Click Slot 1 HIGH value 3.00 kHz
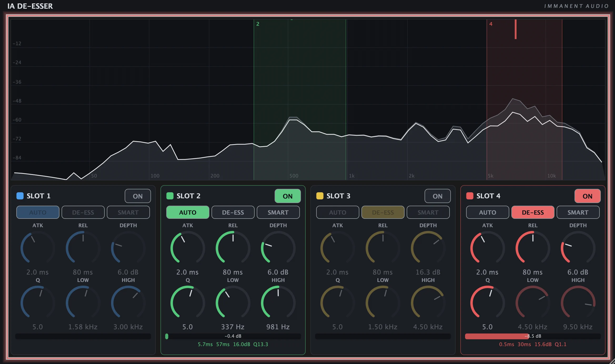The width and height of the screenshot is (615, 364). [x=128, y=327]
